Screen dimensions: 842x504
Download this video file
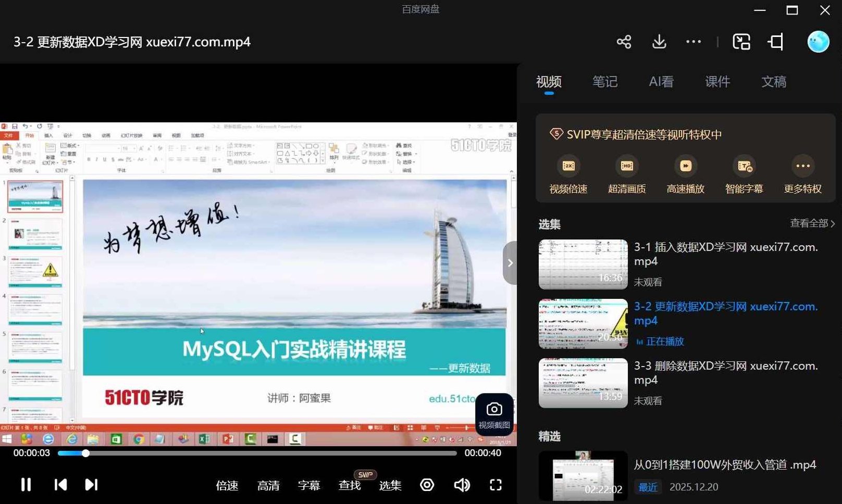(x=659, y=42)
